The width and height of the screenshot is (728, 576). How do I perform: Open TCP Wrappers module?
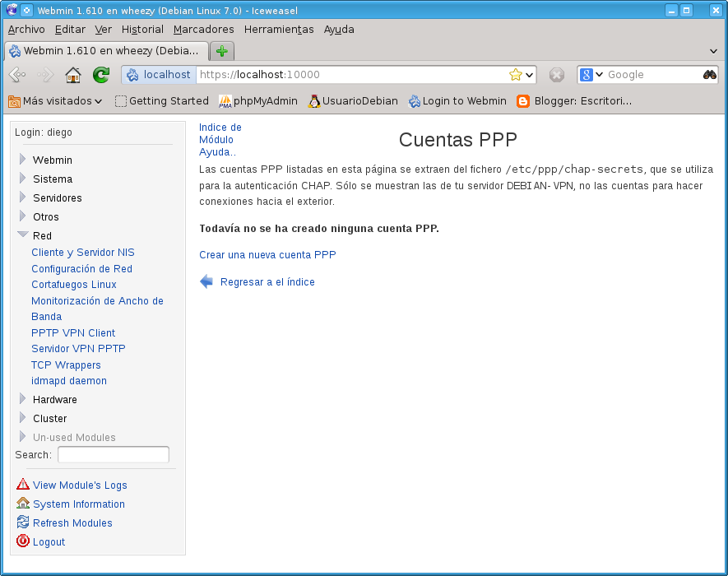66,365
